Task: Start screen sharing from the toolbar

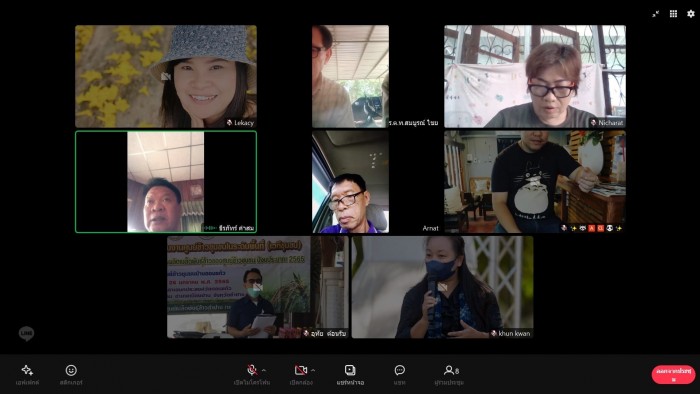Action: (x=350, y=370)
